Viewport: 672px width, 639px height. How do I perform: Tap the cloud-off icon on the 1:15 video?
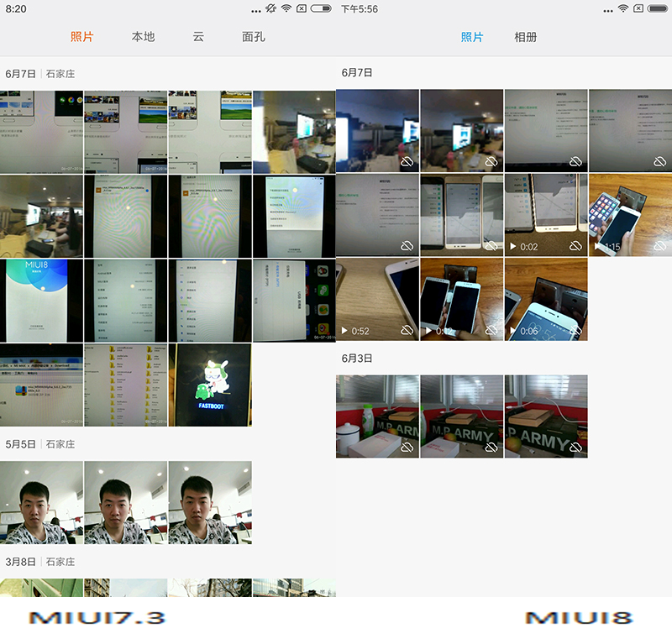coord(660,246)
